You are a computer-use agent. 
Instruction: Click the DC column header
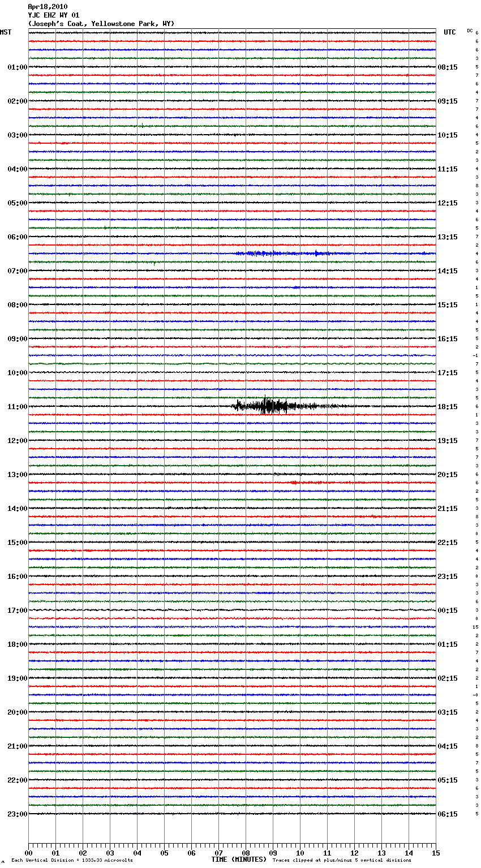(x=470, y=31)
